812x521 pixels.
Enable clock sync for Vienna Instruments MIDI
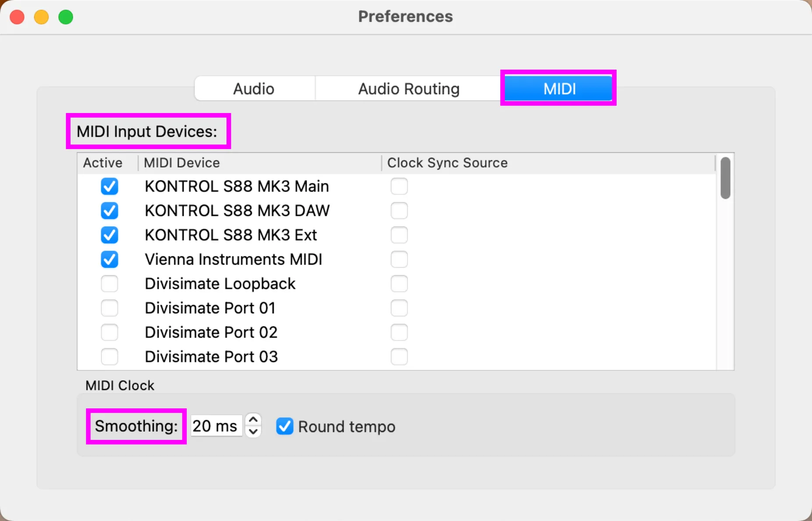click(x=399, y=259)
